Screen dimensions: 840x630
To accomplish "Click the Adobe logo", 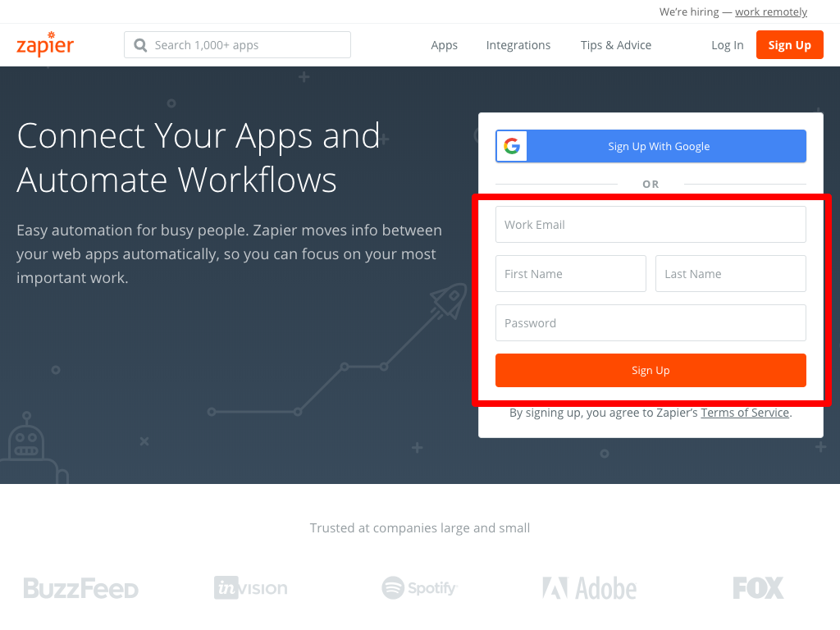I will [589, 588].
